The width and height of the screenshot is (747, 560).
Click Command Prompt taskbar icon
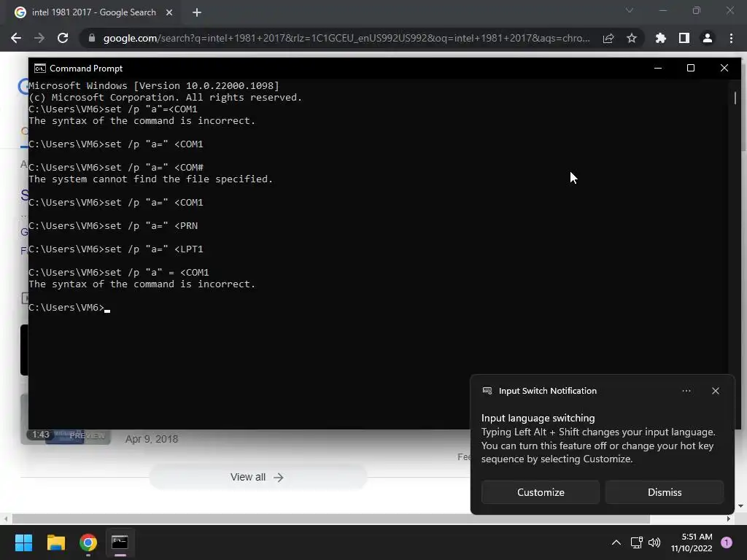120,542
